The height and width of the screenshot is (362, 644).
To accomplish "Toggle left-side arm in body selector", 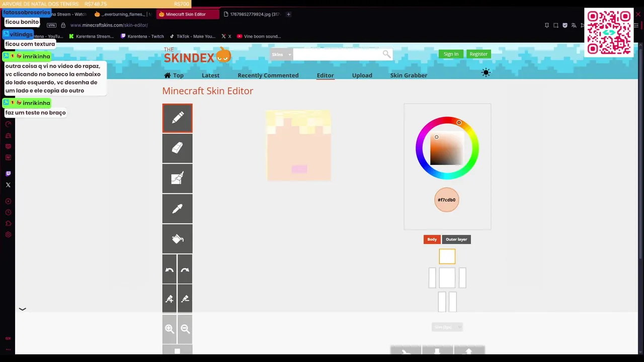I will coord(432,278).
